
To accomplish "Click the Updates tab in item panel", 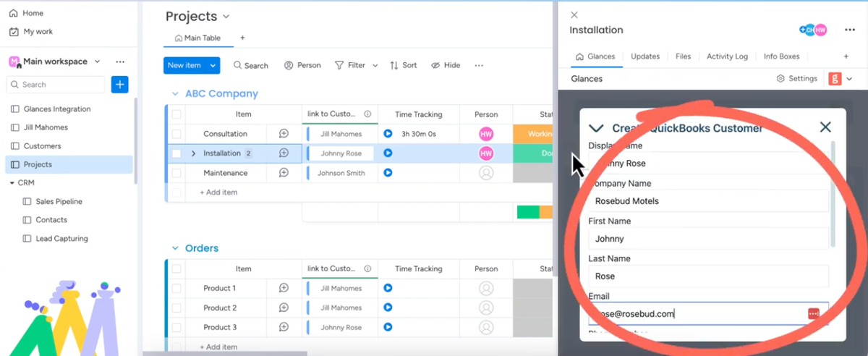I will click(645, 56).
